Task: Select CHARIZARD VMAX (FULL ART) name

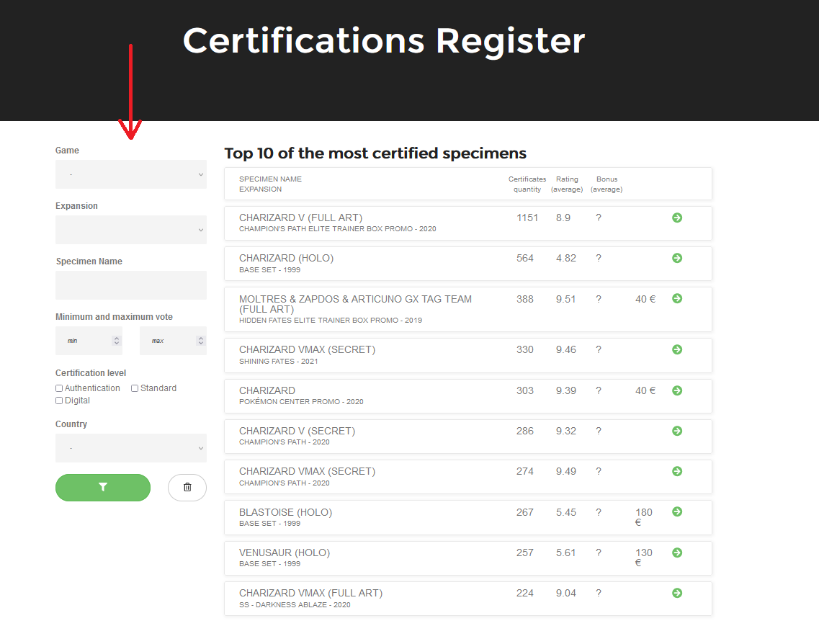Action: click(310, 594)
